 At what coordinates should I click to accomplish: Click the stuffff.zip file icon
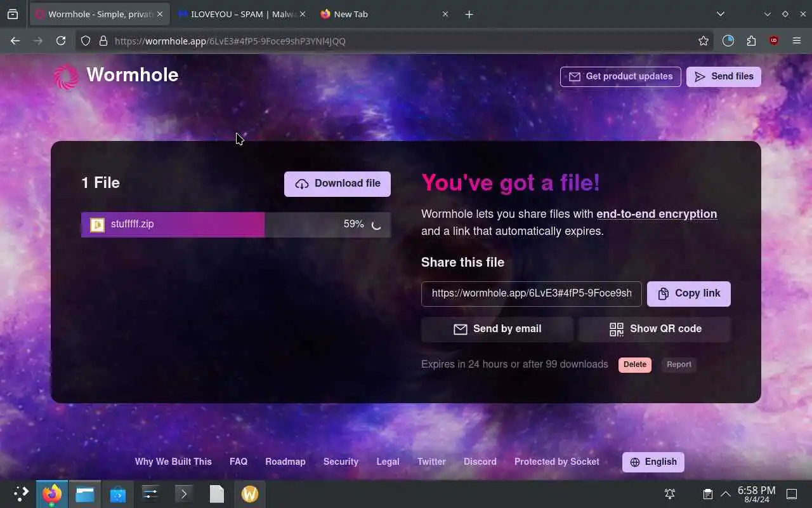pos(97,225)
